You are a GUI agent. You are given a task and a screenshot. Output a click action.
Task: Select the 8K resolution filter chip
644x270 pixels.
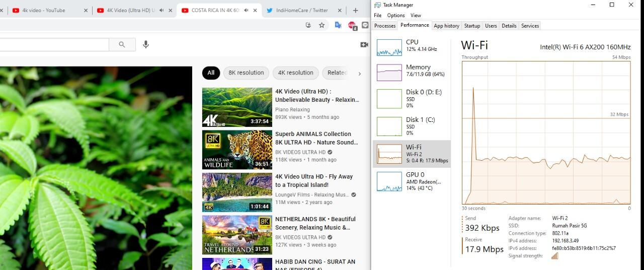pyautogui.click(x=246, y=73)
